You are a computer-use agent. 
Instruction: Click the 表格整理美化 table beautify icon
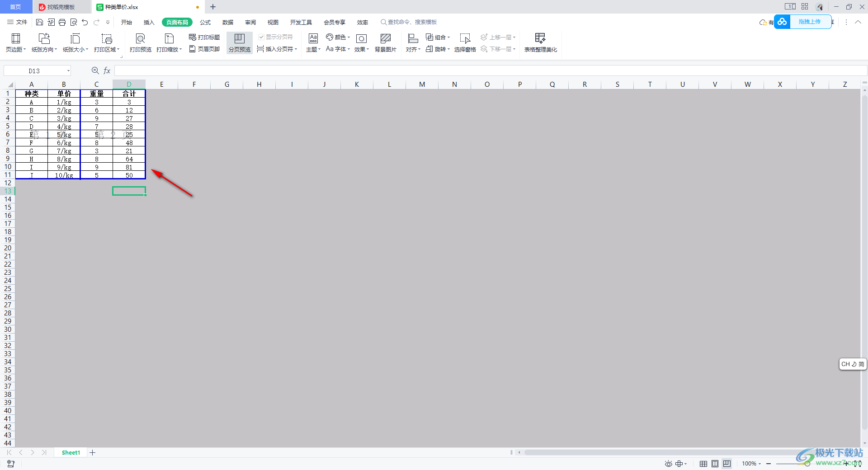[x=541, y=43]
